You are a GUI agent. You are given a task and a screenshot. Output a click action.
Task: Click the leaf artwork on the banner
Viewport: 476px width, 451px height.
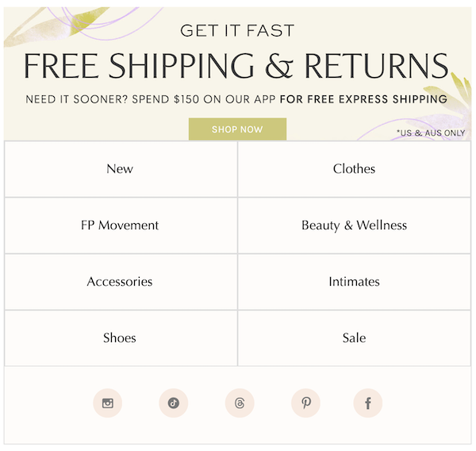pos(56,26)
